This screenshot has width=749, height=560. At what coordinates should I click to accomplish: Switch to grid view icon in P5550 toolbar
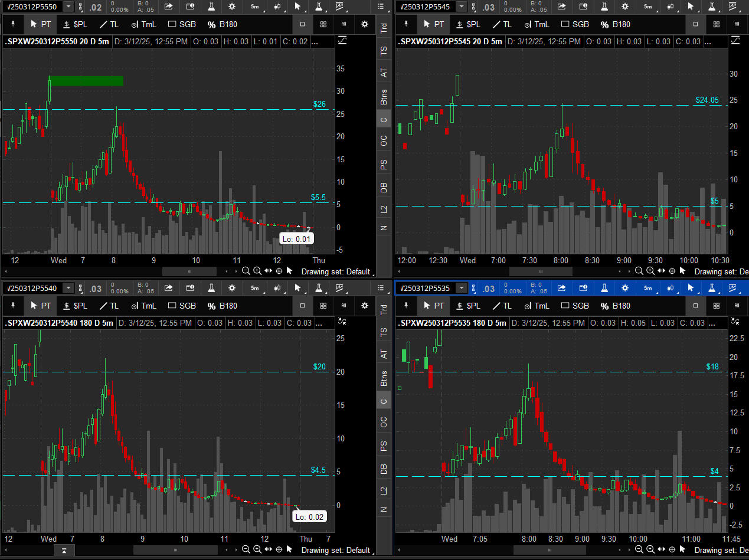(323, 24)
